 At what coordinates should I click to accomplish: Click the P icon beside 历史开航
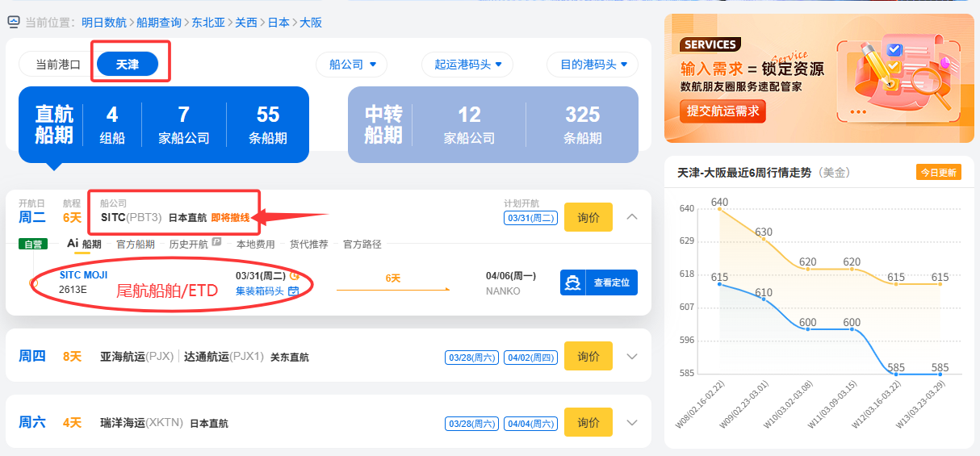pos(216,243)
